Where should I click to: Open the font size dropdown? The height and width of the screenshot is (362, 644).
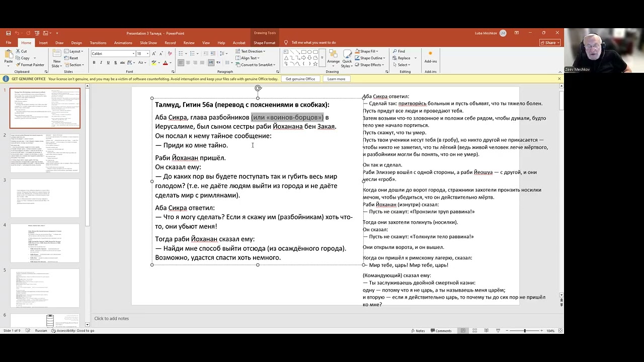point(147,53)
